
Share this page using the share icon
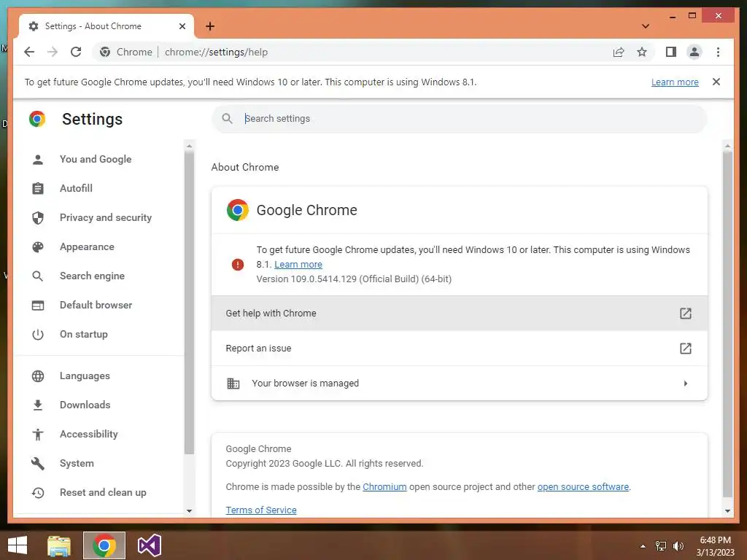tap(619, 52)
